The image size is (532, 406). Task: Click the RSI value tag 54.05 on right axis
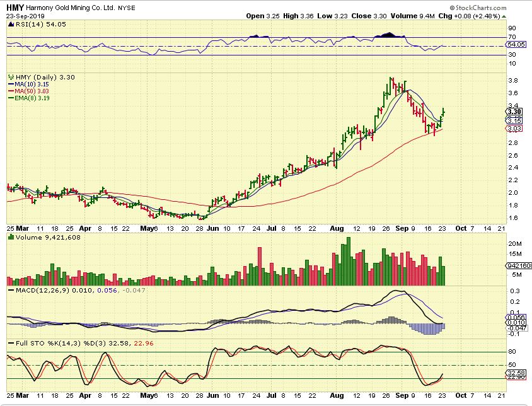(516, 45)
